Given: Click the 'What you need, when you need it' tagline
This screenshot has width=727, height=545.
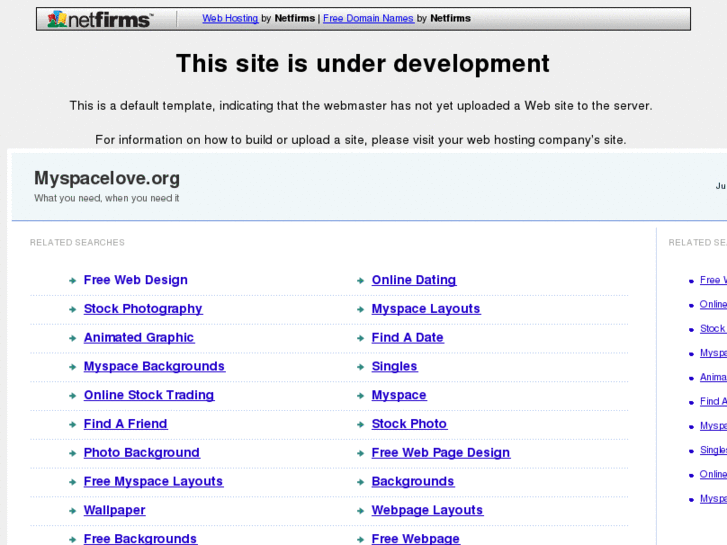Looking at the screenshot, I should [107, 199].
